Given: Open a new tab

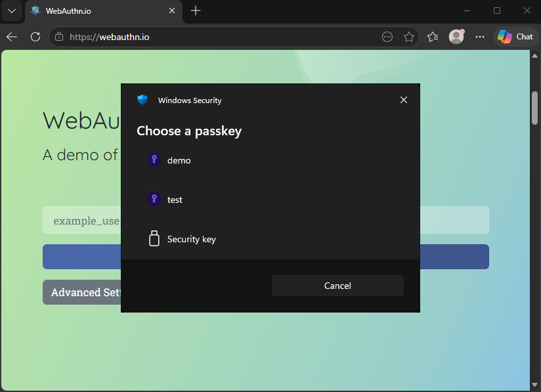Looking at the screenshot, I should (195, 11).
